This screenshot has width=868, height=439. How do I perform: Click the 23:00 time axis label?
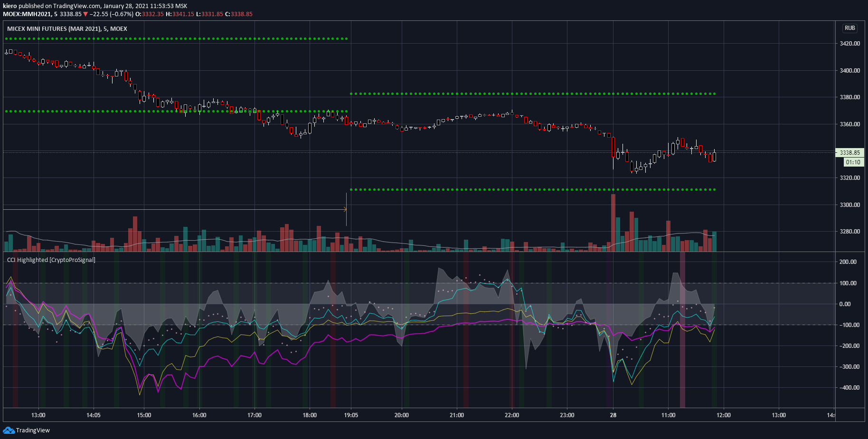coord(567,415)
